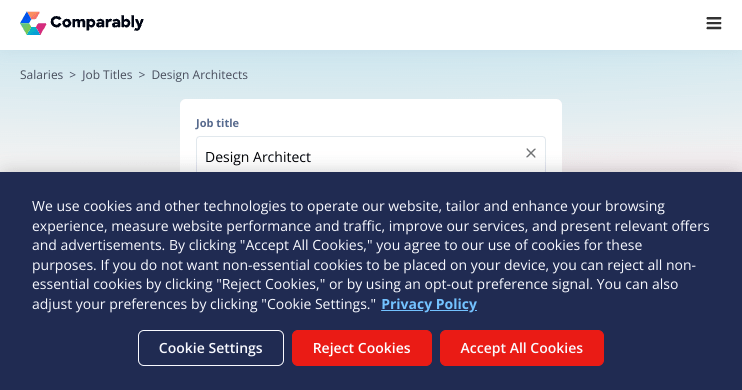The height and width of the screenshot is (390, 742).
Task: Accept All Cookies
Action: 521,348
